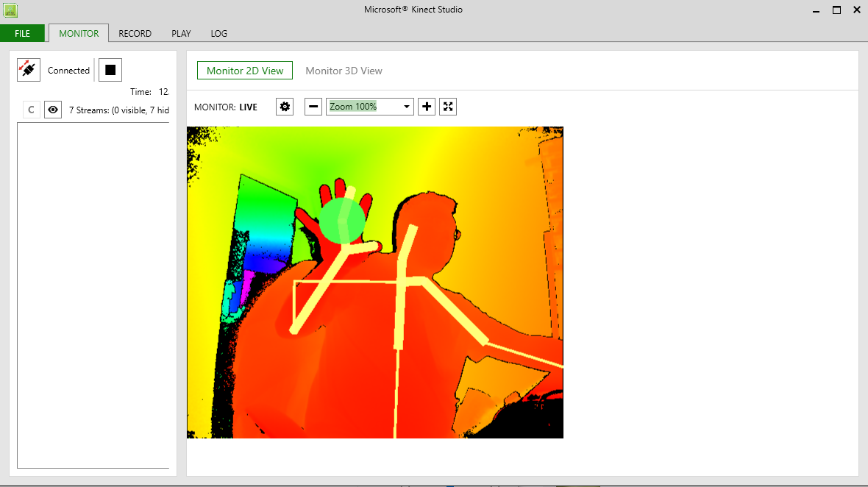Zoom out with the minus button

(x=313, y=106)
